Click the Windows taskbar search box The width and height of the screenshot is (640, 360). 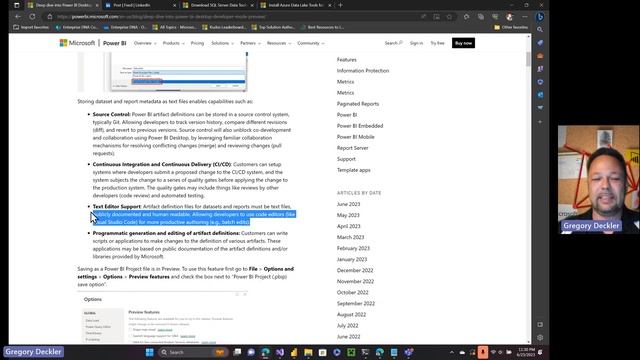pos(192,352)
